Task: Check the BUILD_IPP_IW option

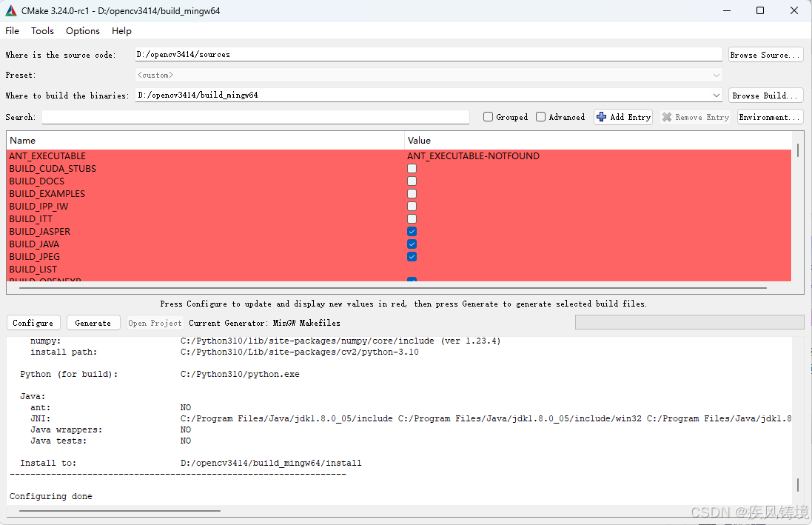Action: 412,207
